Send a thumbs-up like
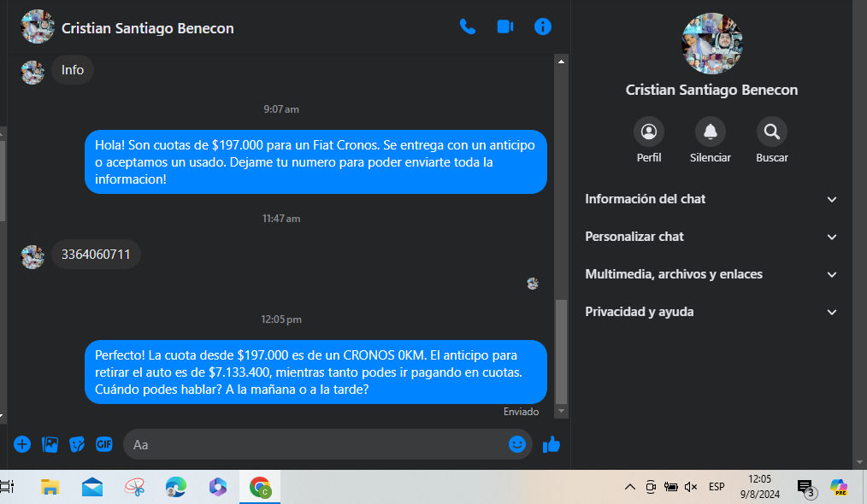Image resolution: width=867 pixels, height=504 pixels. [x=551, y=444]
